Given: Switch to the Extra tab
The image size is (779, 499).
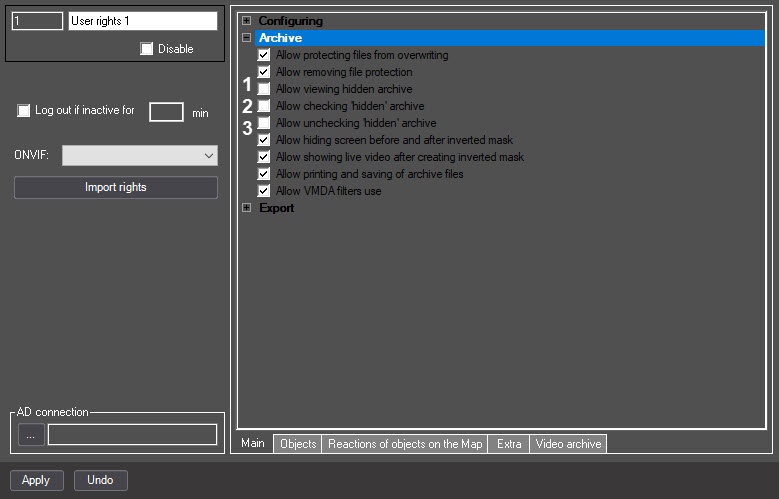Looking at the screenshot, I should tap(509, 444).
